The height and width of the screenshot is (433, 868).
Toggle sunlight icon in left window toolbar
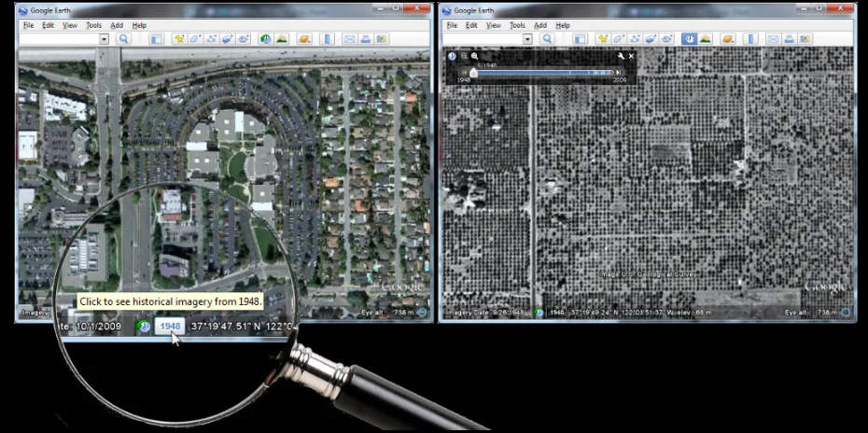pyautogui.click(x=282, y=39)
